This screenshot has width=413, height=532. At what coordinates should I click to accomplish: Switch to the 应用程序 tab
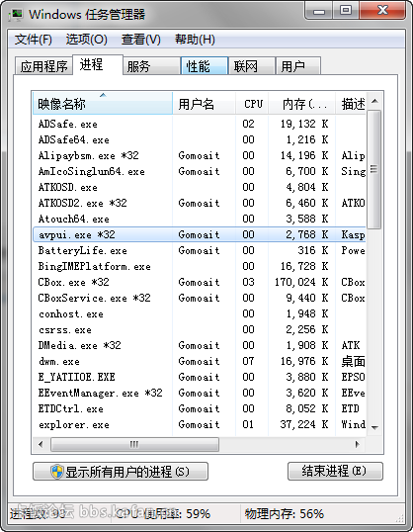(x=43, y=66)
